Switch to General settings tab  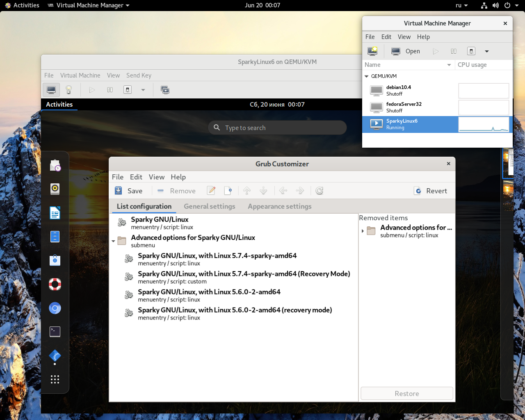click(x=210, y=206)
